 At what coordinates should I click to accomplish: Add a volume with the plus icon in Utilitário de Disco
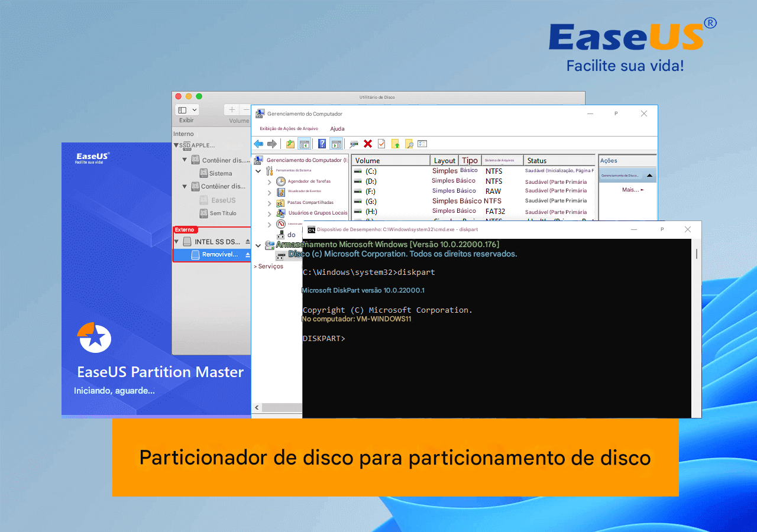click(231, 110)
